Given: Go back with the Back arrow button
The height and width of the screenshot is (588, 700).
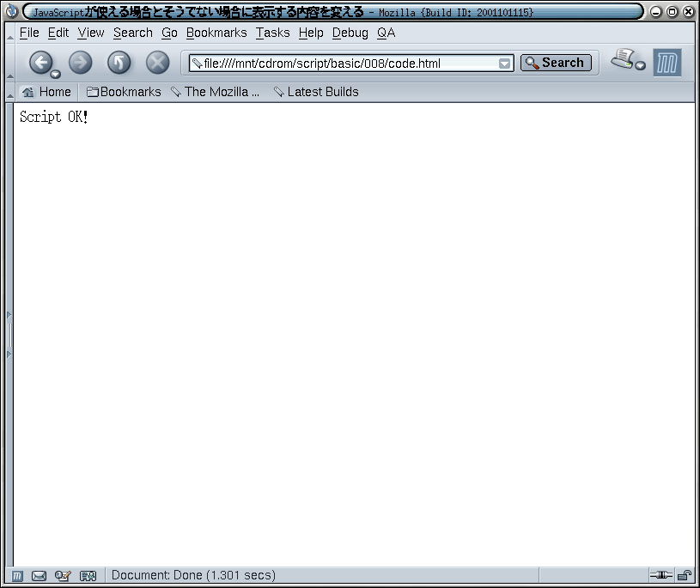Looking at the screenshot, I should click(x=40, y=62).
